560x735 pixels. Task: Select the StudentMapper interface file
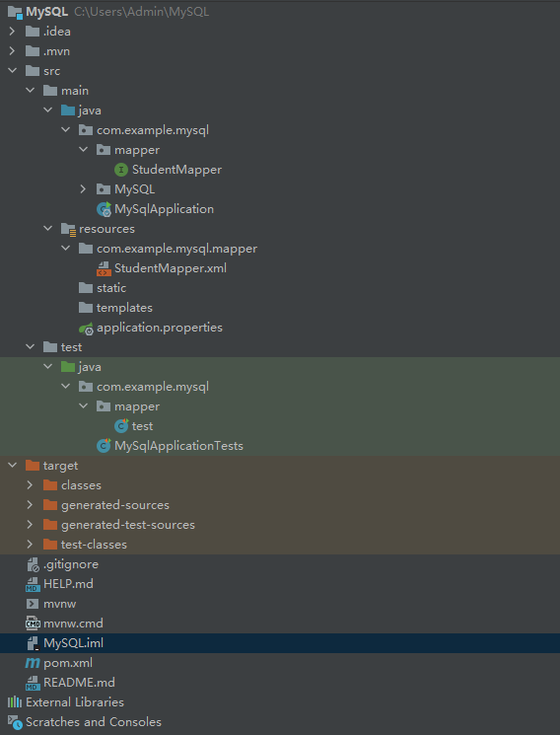click(176, 170)
